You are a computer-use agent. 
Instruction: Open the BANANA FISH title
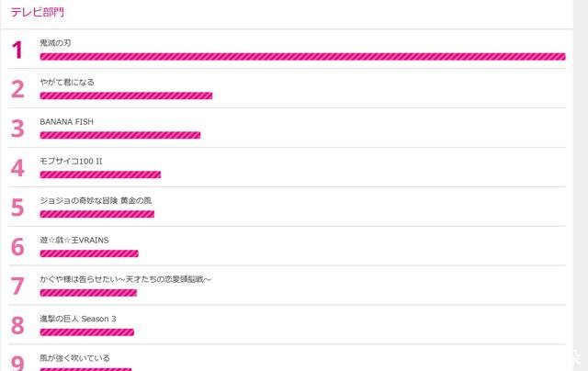pyautogui.click(x=66, y=122)
